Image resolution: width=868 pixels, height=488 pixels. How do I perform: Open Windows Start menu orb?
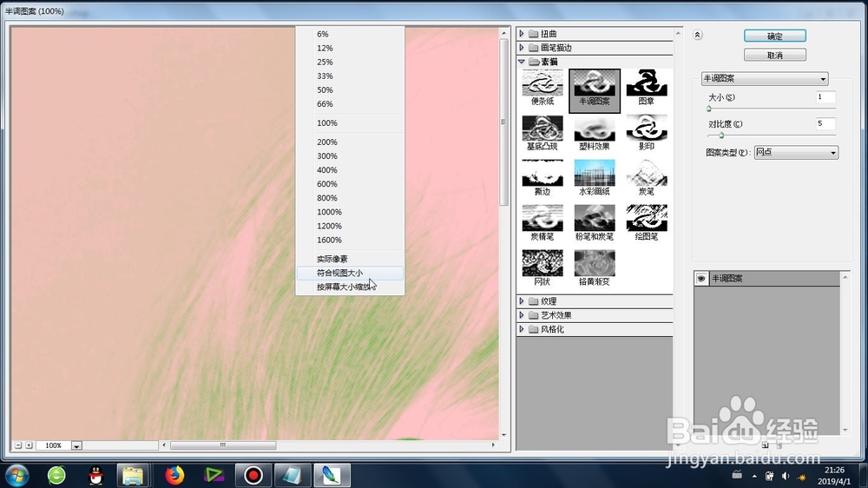tap(16, 475)
